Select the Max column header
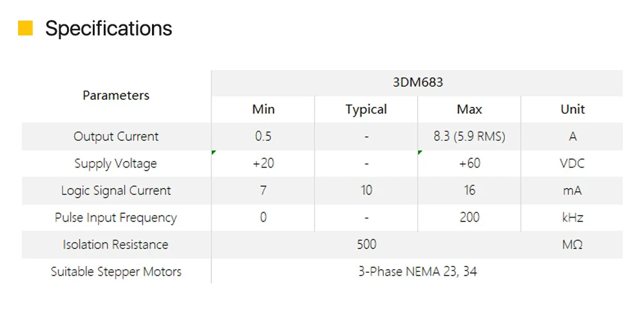The height and width of the screenshot is (309, 644). coord(469,109)
